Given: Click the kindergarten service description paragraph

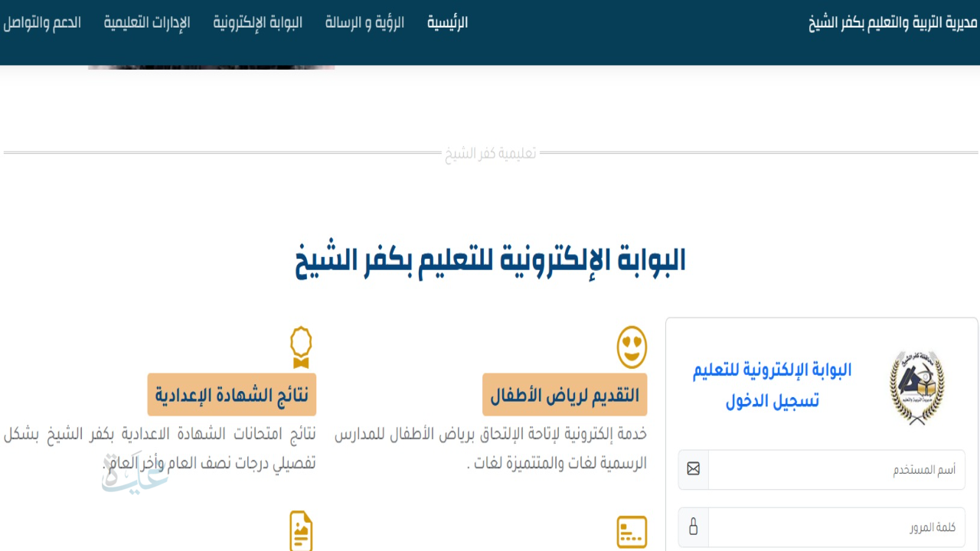Looking at the screenshot, I should click(x=491, y=448).
